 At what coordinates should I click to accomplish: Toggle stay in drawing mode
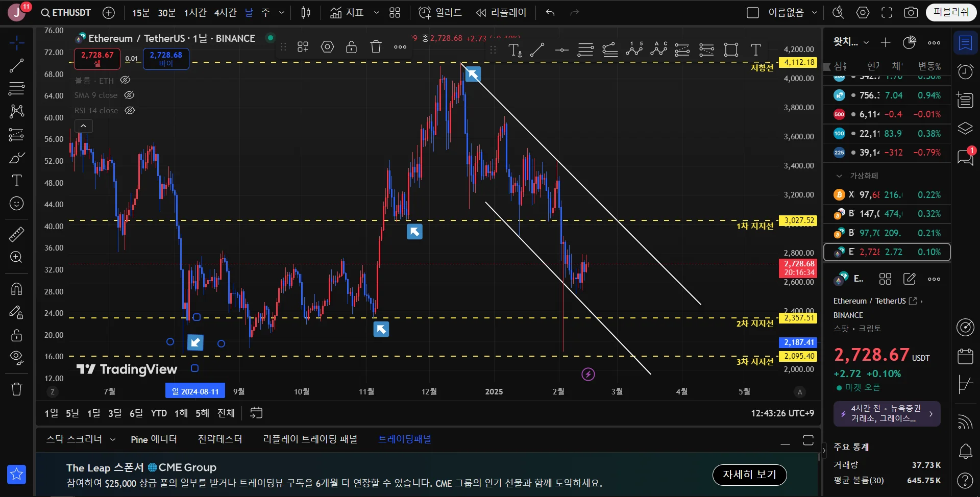[x=17, y=312]
